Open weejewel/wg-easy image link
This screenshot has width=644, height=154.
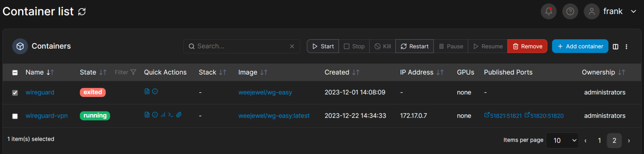click(265, 92)
